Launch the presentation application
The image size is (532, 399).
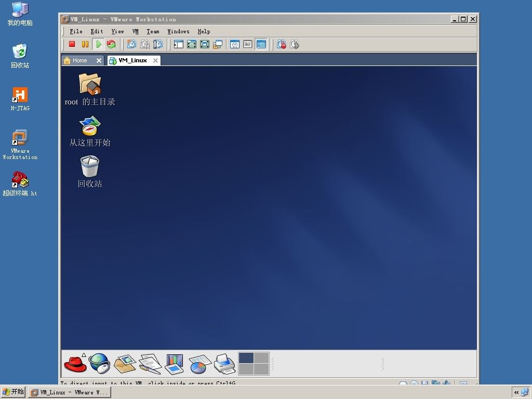click(175, 364)
